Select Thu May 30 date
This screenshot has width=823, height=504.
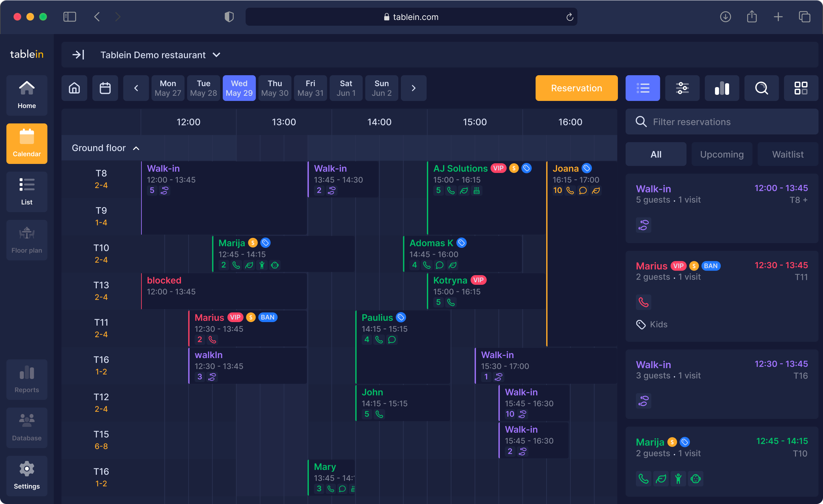275,88
